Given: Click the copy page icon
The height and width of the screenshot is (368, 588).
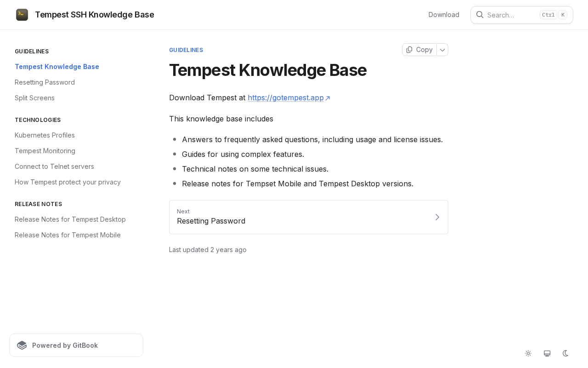Looking at the screenshot, I should (x=409, y=50).
